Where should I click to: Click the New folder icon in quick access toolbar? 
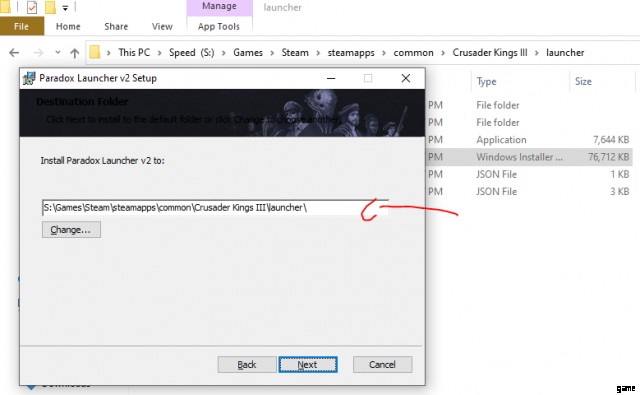tap(50, 7)
